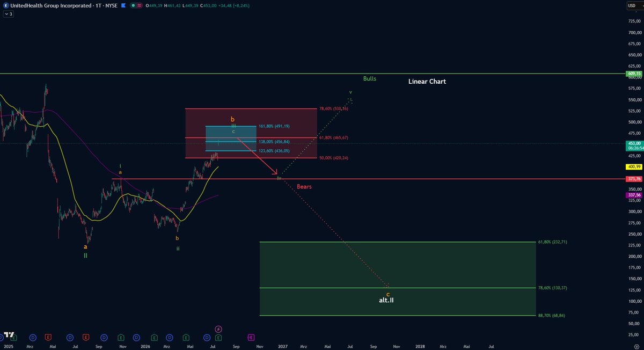Image resolution: width=644 pixels, height=350 pixels.
Task: Select the yellow 400,99 moving average label
Action: (634, 167)
